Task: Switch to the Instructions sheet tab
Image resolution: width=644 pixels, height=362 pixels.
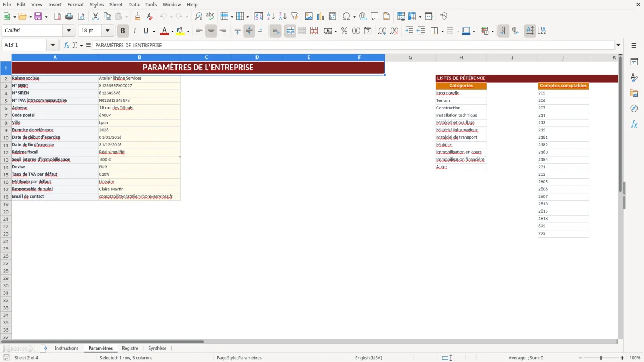Action: (x=67, y=348)
